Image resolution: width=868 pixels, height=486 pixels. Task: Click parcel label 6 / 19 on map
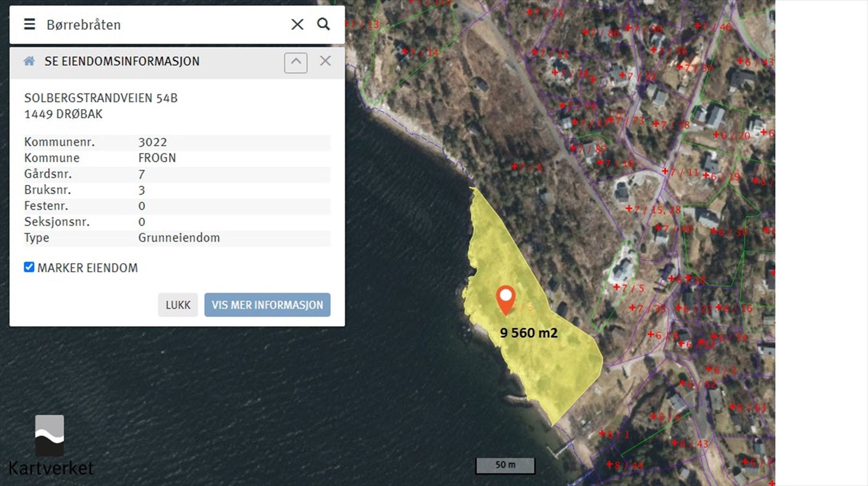tap(722, 176)
